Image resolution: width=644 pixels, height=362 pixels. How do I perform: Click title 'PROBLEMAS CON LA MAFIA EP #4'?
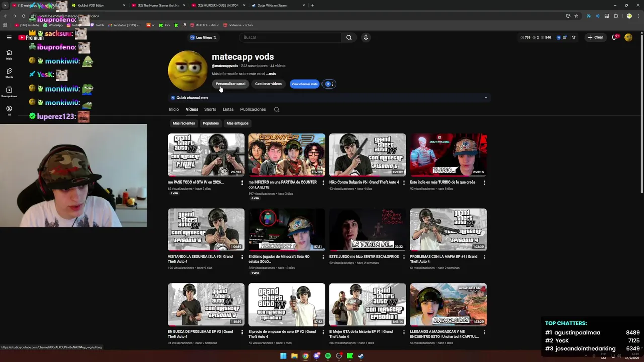443,259
